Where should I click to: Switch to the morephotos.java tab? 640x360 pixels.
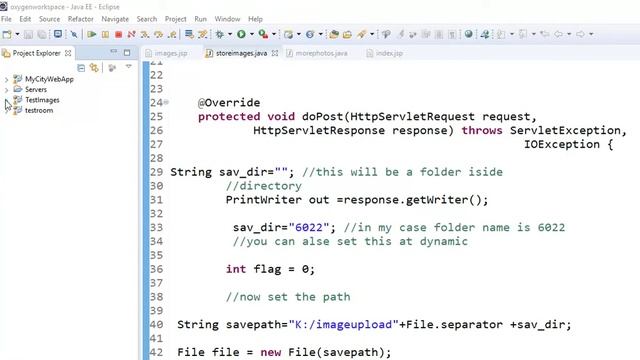click(x=317, y=53)
